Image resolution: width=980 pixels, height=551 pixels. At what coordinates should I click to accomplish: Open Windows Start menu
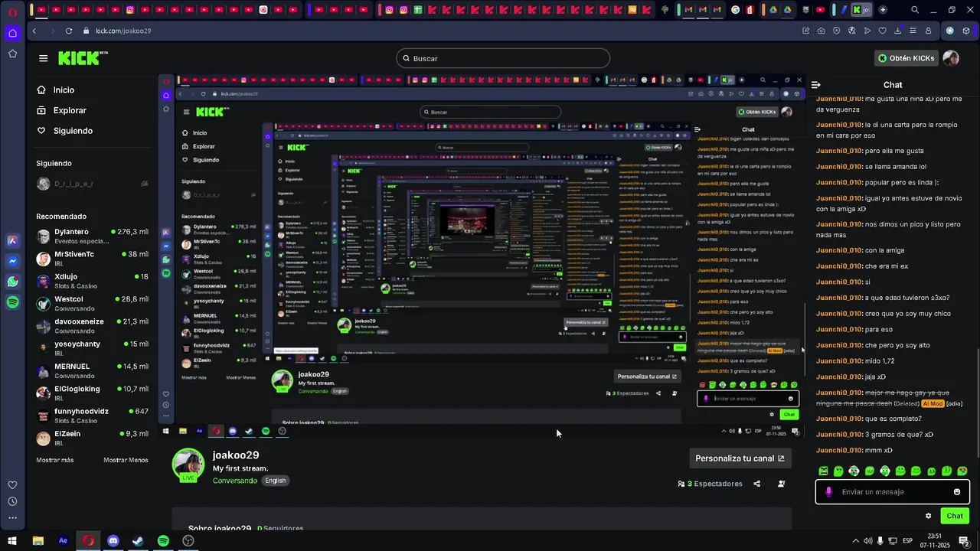(12, 541)
